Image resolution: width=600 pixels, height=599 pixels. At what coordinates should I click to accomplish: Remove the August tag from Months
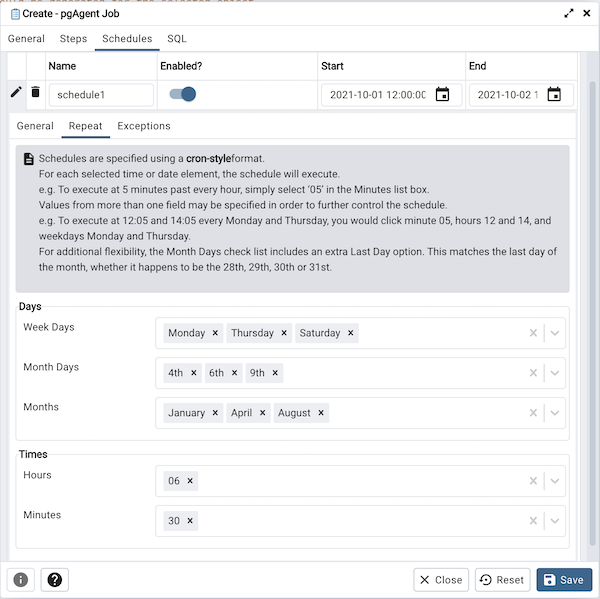coord(321,413)
